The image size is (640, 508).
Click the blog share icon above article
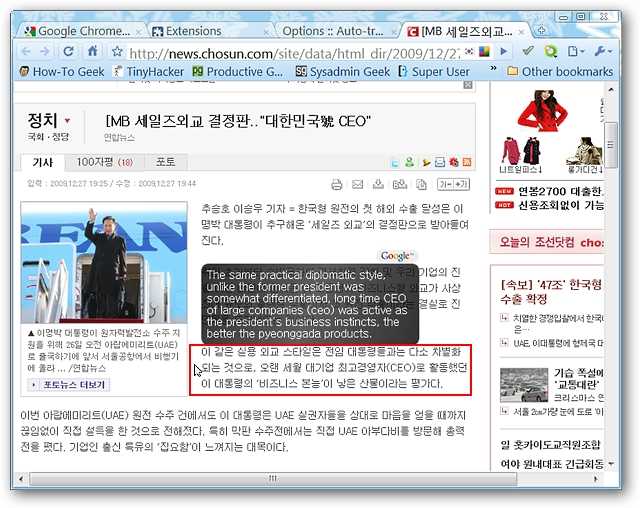coord(400,185)
